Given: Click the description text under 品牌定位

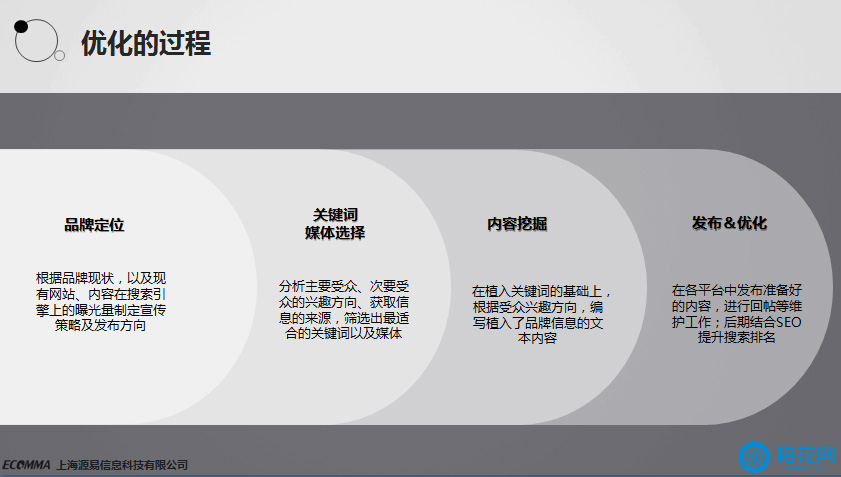Looking at the screenshot, I should 101,302.
